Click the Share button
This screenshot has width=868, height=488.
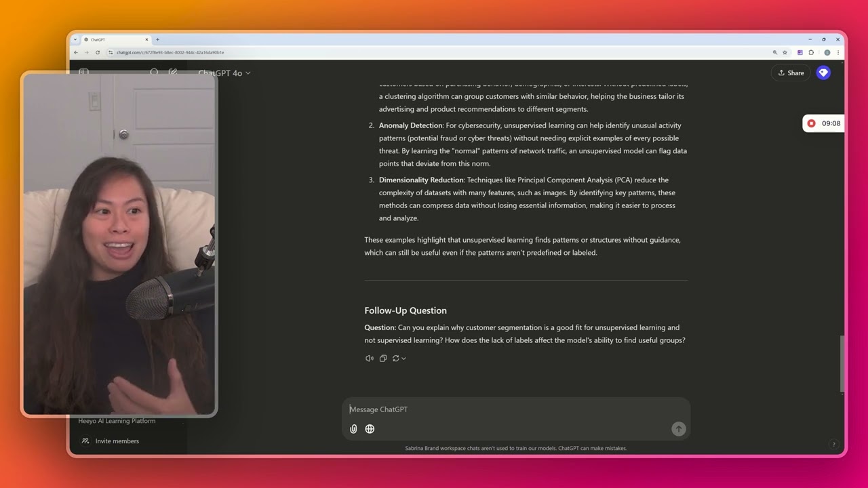pyautogui.click(x=791, y=73)
